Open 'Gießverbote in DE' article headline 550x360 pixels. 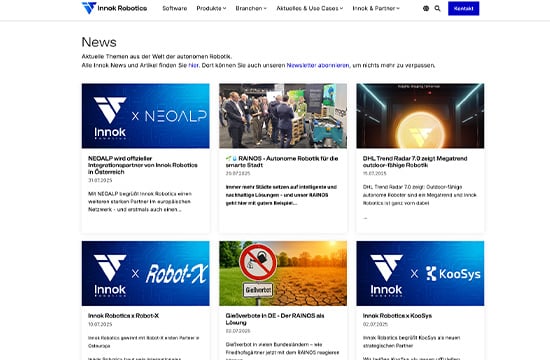275,319
